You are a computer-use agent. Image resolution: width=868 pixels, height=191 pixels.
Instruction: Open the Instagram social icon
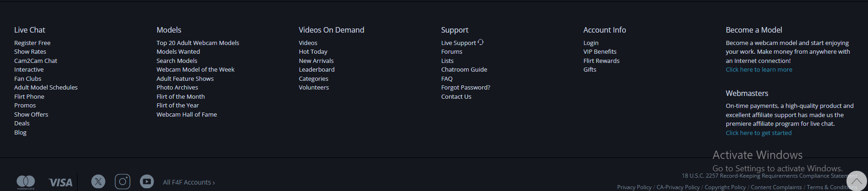tap(122, 182)
